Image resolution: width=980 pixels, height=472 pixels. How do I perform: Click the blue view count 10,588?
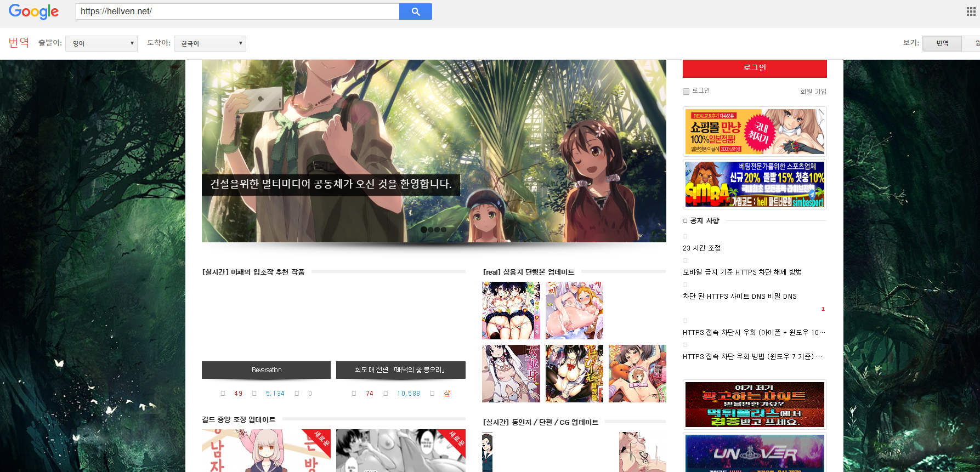(x=409, y=394)
